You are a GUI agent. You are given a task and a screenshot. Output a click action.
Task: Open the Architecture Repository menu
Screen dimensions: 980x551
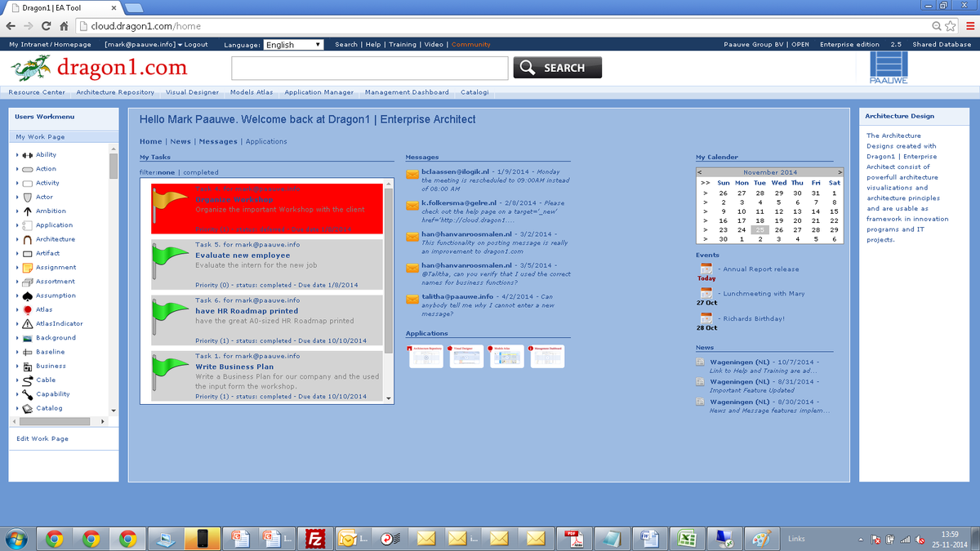pos(115,92)
